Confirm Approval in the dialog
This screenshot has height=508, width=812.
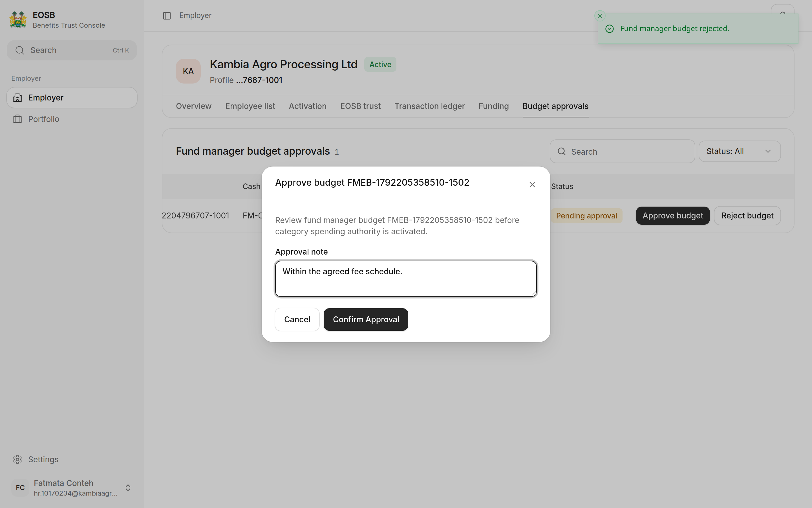(x=366, y=319)
